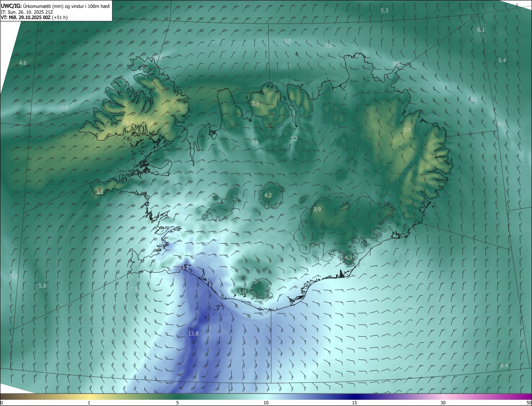Click the 0 tick on the color scale
Image resolution: width=532 pixels, height=406 pixels.
click(2, 403)
